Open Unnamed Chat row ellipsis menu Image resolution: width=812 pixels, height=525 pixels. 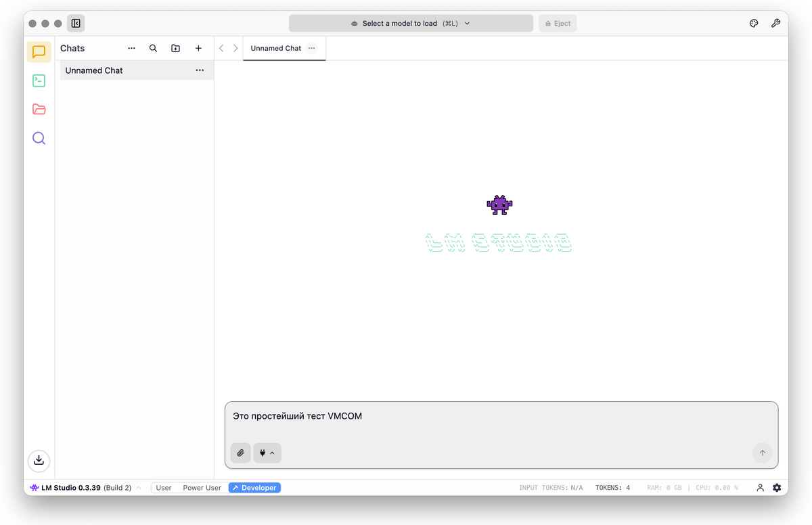coord(200,70)
